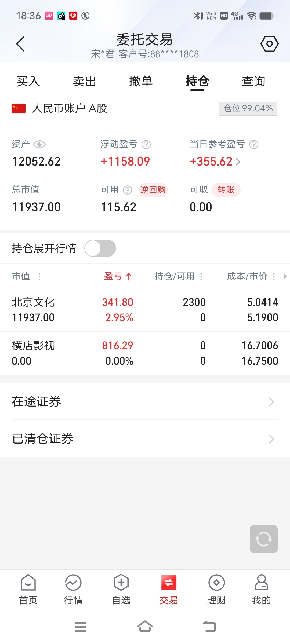Viewport: 290px width, 644px height.
Task: Tap the back arrow icon
Action: (x=20, y=44)
